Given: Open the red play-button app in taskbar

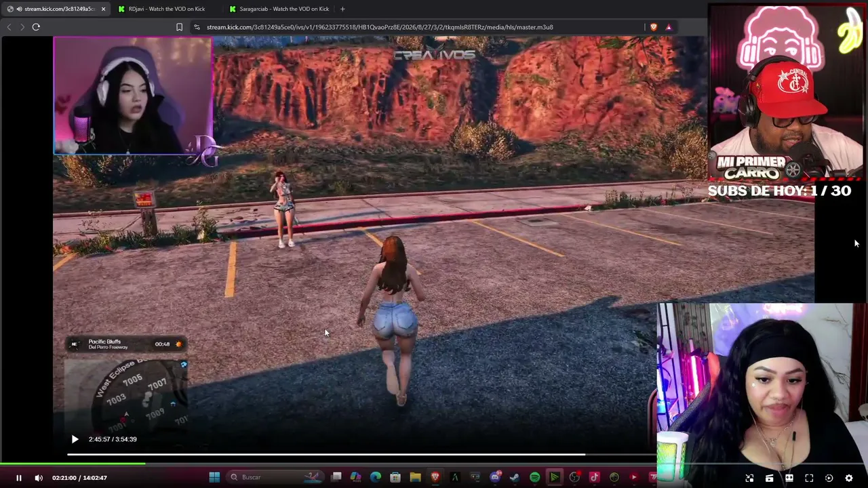Looking at the screenshot, I should coord(633,477).
